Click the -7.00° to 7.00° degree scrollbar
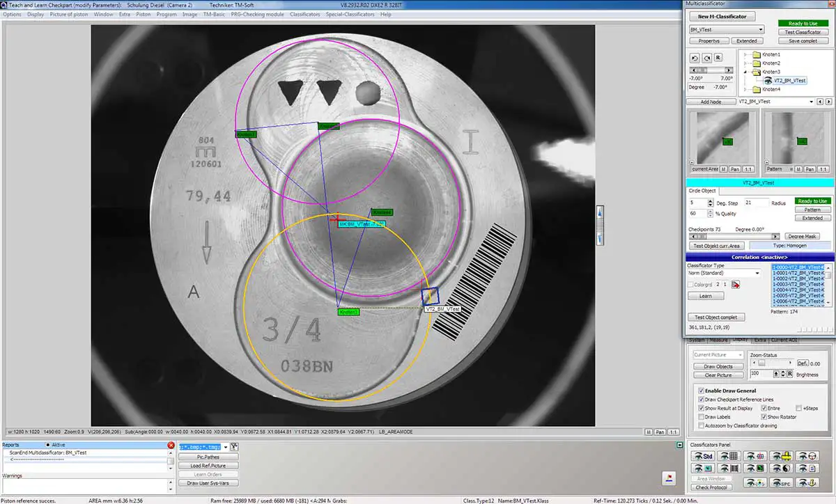Viewport: 836px width, 504px height. [x=711, y=70]
